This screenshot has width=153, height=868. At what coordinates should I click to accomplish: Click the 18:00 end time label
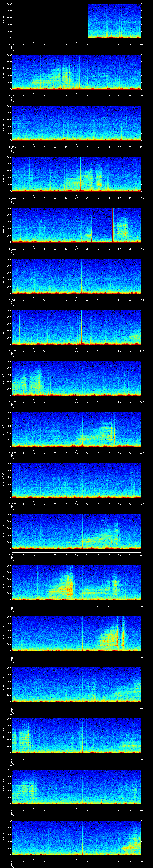point(141,453)
